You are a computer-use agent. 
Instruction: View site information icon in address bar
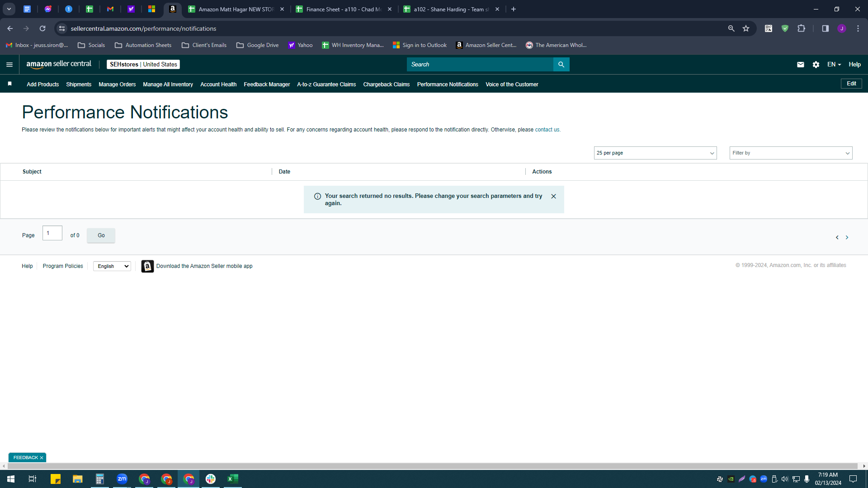pos(62,28)
